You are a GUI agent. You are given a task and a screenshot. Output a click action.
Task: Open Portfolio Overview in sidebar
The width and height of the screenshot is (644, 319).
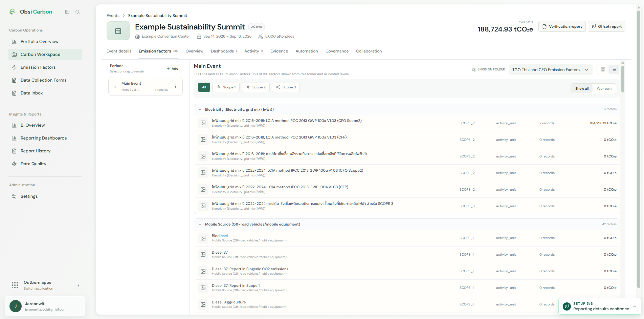tap(45, 42)
